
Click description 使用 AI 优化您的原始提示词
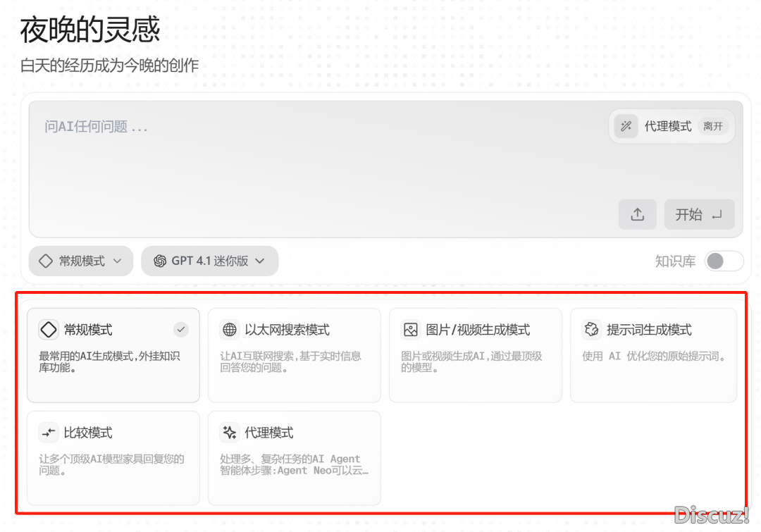point(655,357)
